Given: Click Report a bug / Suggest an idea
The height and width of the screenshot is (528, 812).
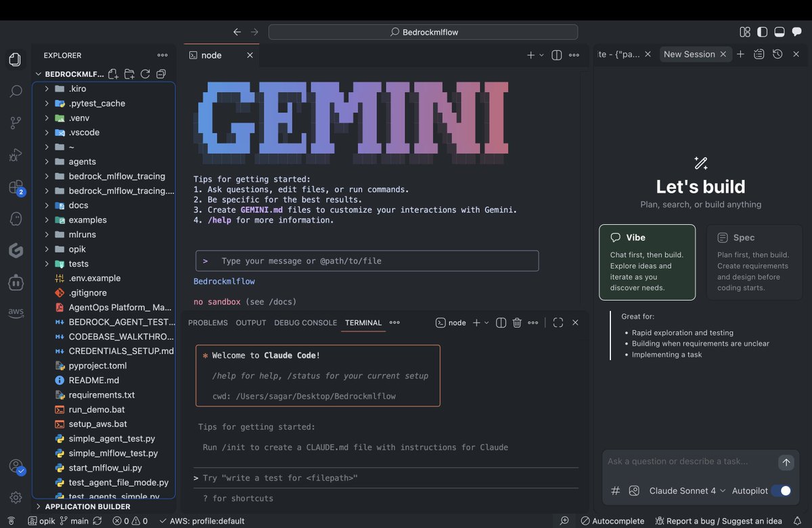Looking at the screenshot, I should point(719,521).
